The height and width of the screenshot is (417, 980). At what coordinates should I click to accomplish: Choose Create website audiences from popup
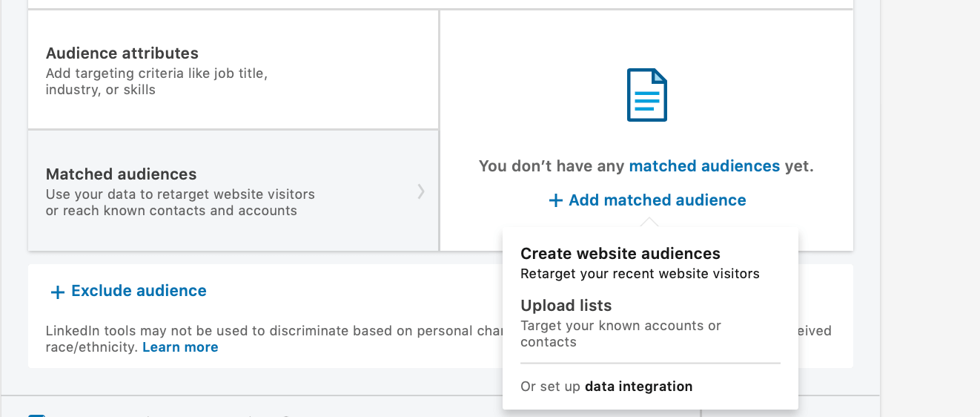click(x=620, y=254)
